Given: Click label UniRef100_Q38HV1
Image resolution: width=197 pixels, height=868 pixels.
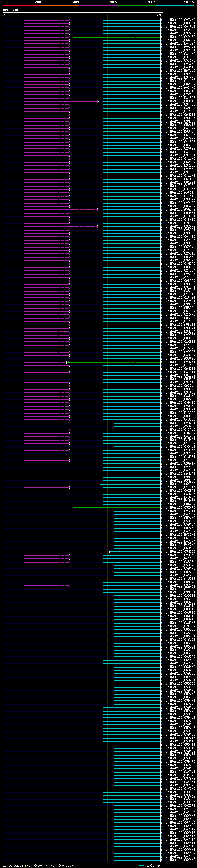Looking at the screenshot, I should [x=180, y=446].
